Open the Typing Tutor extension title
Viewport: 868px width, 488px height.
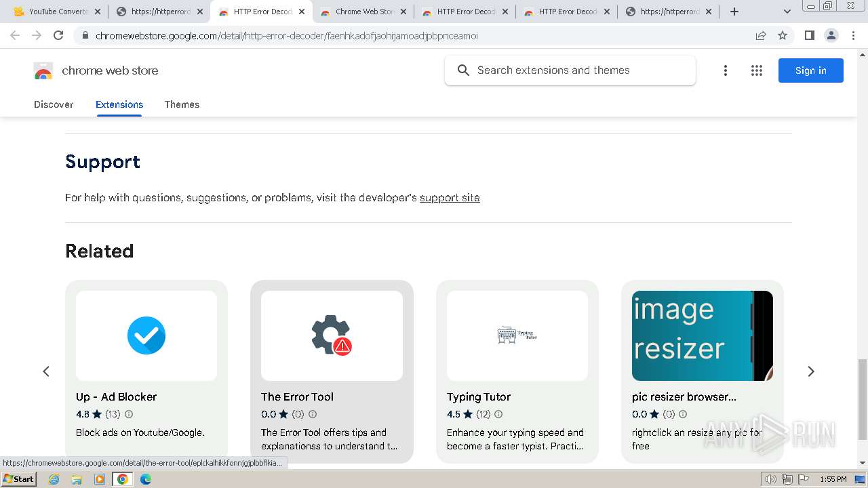pyautogui.click(x=479, y=397)
